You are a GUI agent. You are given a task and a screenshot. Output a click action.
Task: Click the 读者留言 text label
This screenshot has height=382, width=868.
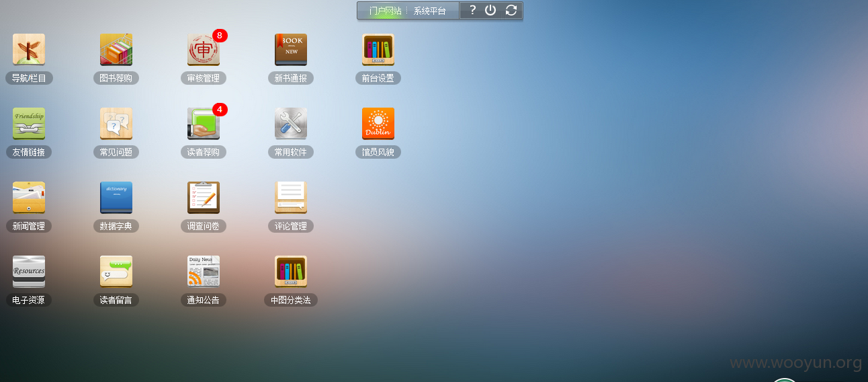(116, 300)
